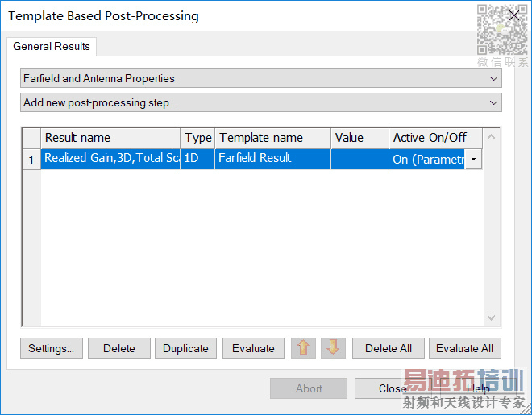The width and height of the screenshot is (532, 415).
Task: Click the Value column header
Action: (360, 138)
